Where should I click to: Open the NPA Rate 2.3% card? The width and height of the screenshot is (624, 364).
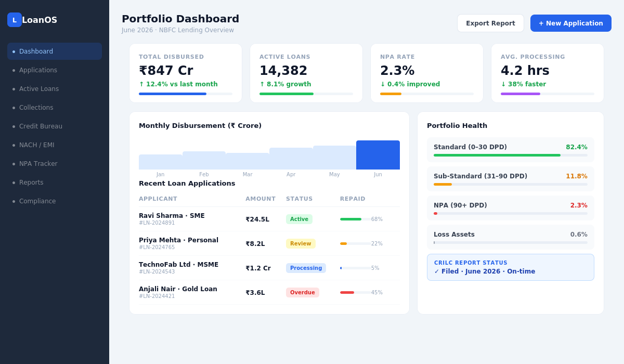(427, 73)
